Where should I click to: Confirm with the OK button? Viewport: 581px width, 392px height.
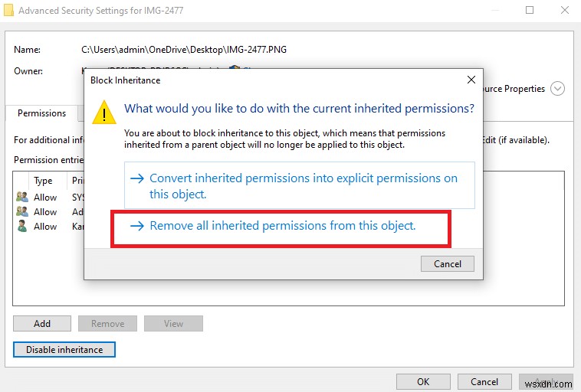423,381
